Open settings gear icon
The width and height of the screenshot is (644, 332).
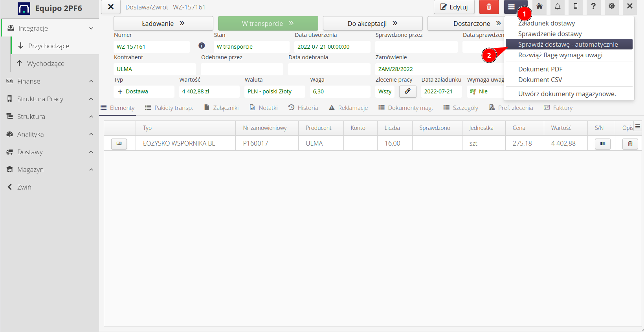click(612, 6)
